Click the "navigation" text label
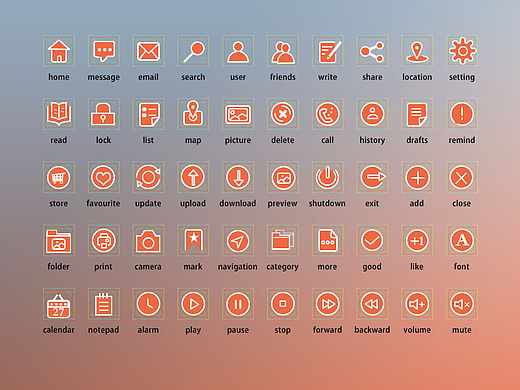Image resolution: width=520 pixels, height=390 pixels. pyautogui.click(x=238, y=267)
